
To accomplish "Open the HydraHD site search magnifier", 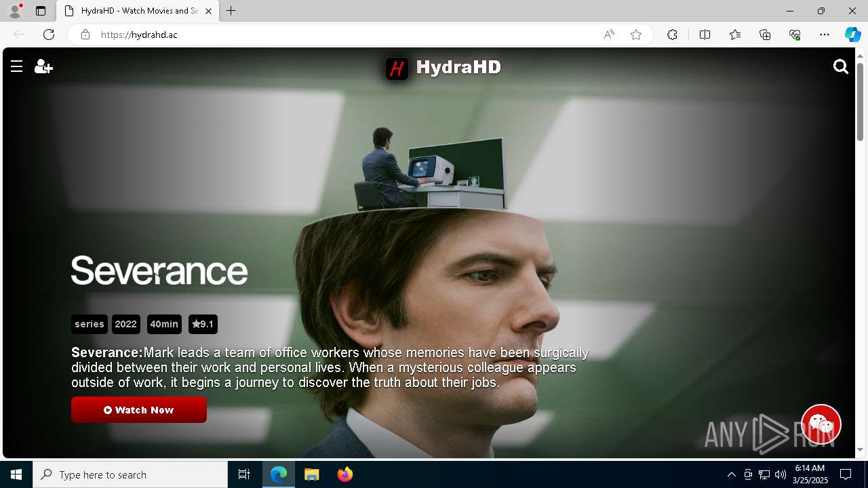I will [841, 66].
